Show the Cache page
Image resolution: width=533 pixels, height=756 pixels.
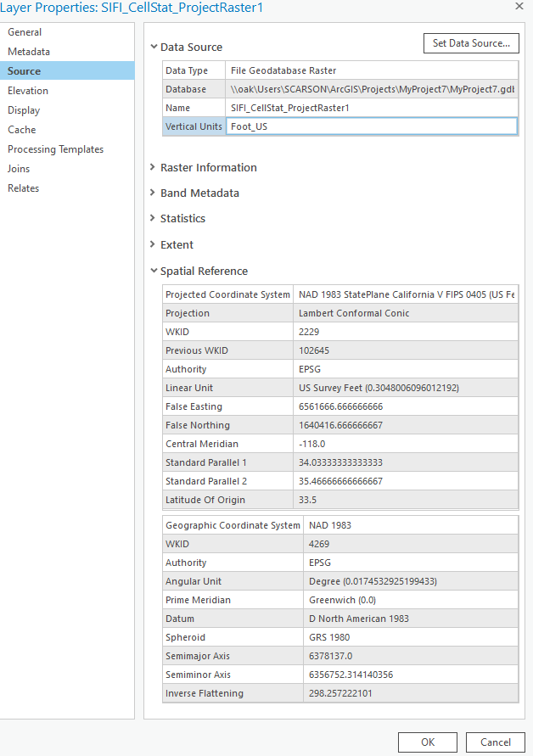[22, 130]
